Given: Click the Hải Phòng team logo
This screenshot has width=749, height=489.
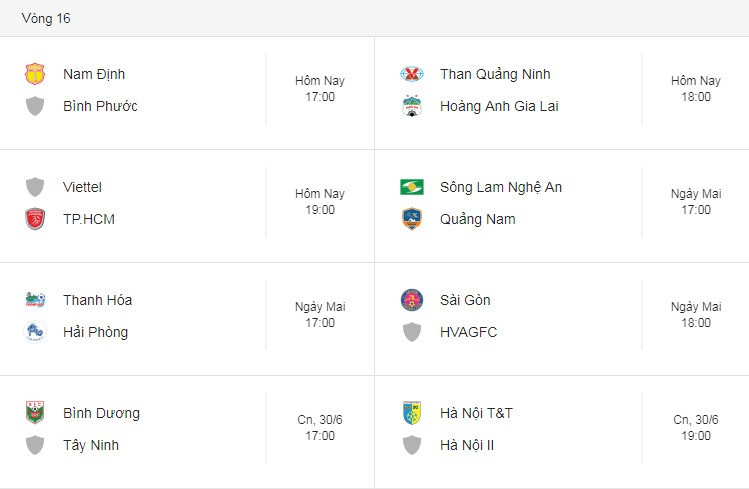Looking at the screenshot, I should [35, 332].
